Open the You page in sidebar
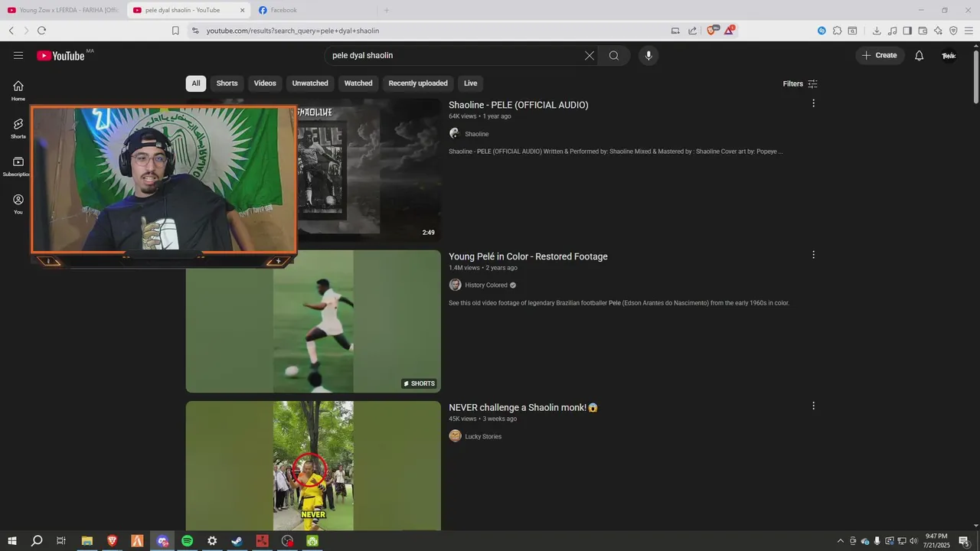Image resolution: width=980 pixels, height=551 pixels. coord(18,204)
